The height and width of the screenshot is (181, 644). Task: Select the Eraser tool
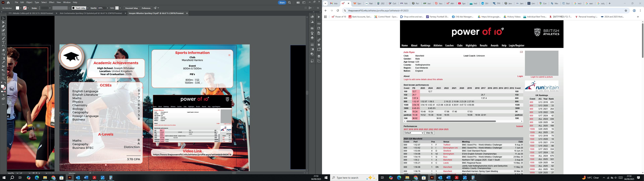point(3,50)
